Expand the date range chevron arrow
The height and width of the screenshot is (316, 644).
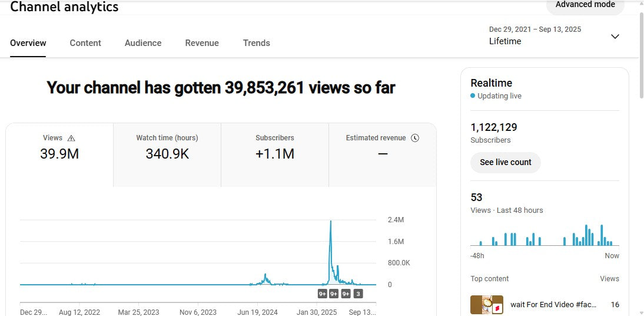pos(615,37)
